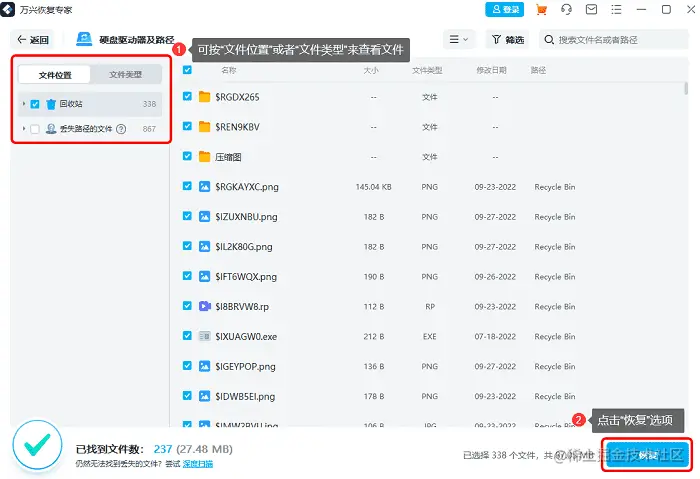This screenshot has width=700, height=479.
Task: Toggle the select-all checkbox in table header
Action: click(x=187, y=70)
